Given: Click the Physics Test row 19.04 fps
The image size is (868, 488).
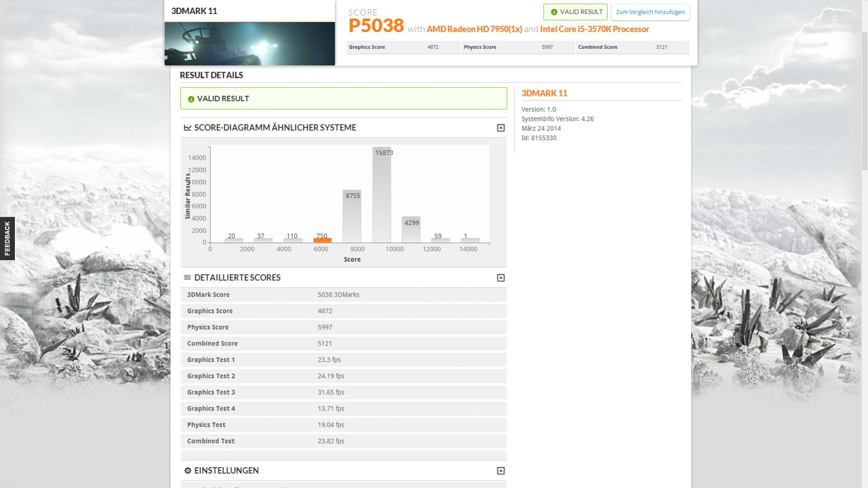Looking at the screenshot, I should click(x=343, y=425).
